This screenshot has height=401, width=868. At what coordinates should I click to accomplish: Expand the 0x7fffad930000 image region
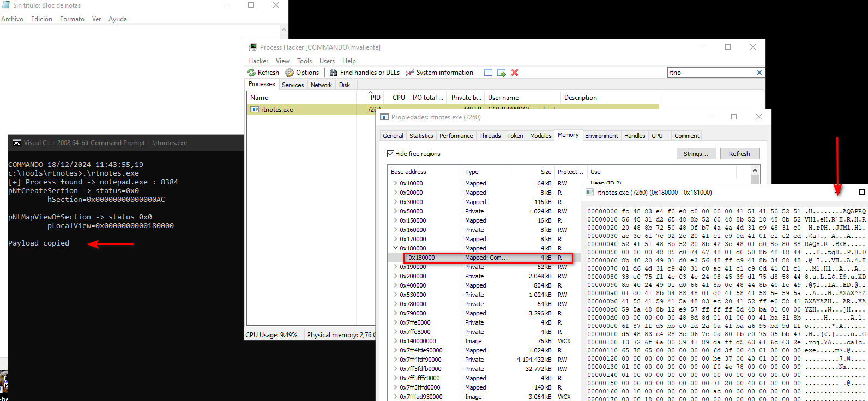click(x=395, y=397)
